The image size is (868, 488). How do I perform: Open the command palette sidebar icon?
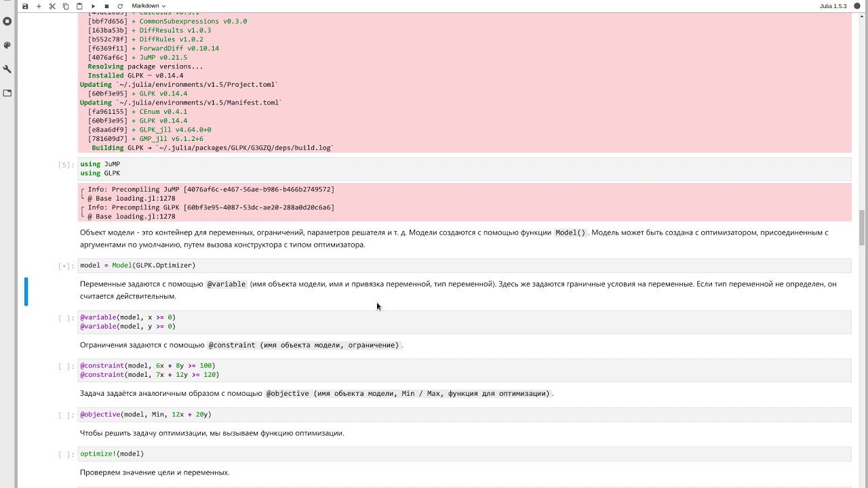(x=7, y=45)
